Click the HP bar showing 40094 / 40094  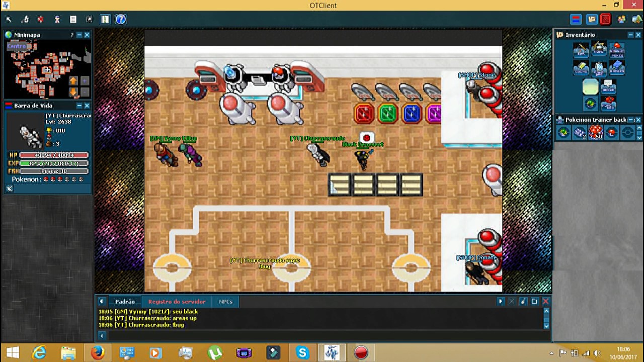point(54,155)
